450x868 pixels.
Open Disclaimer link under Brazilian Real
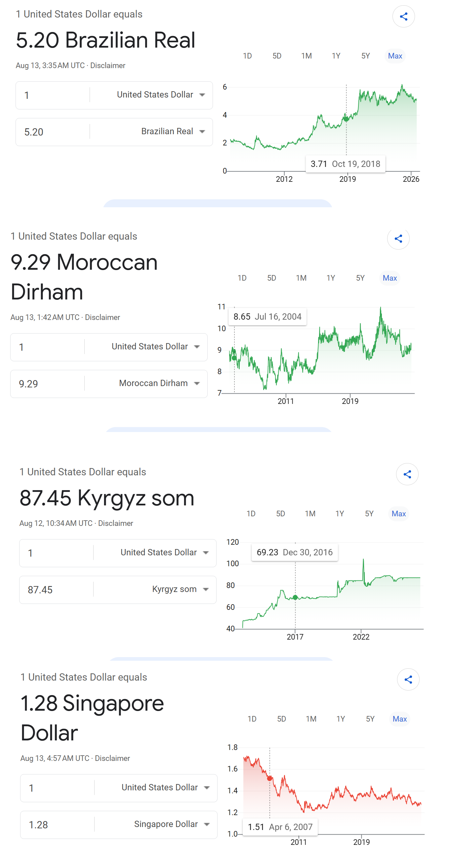coord(107,66)
